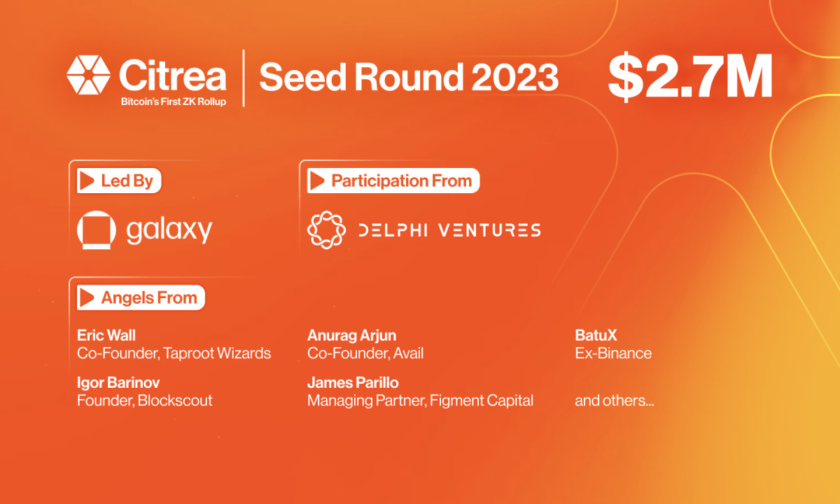This screenshot has height=504, width=840.
Task: Click the 'and others...' text
Action: point(614,401)
